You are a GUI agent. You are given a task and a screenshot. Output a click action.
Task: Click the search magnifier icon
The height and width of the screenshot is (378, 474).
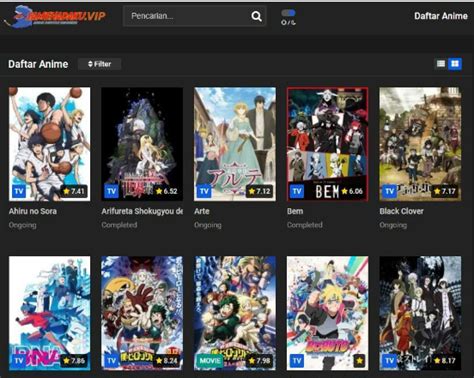point(256,16)
